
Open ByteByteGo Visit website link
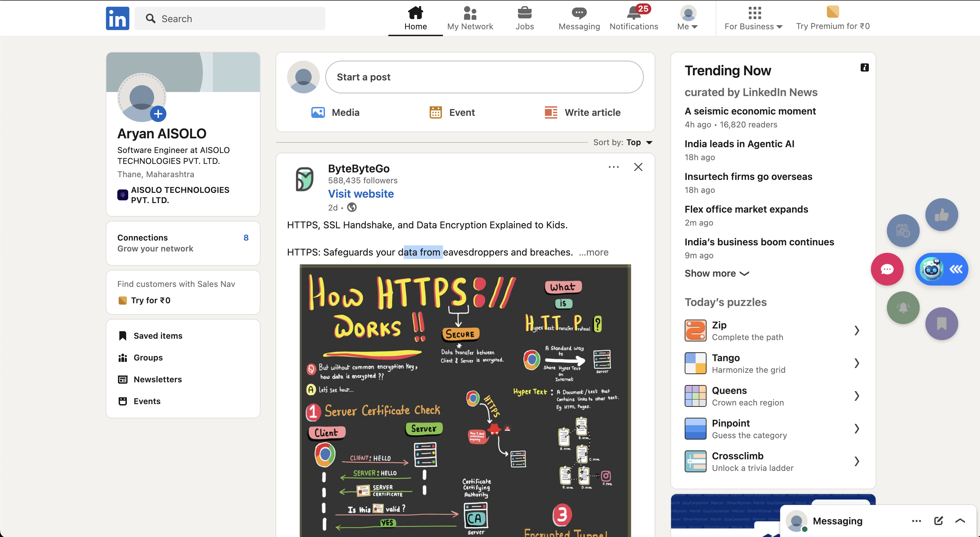coord(361,194)
